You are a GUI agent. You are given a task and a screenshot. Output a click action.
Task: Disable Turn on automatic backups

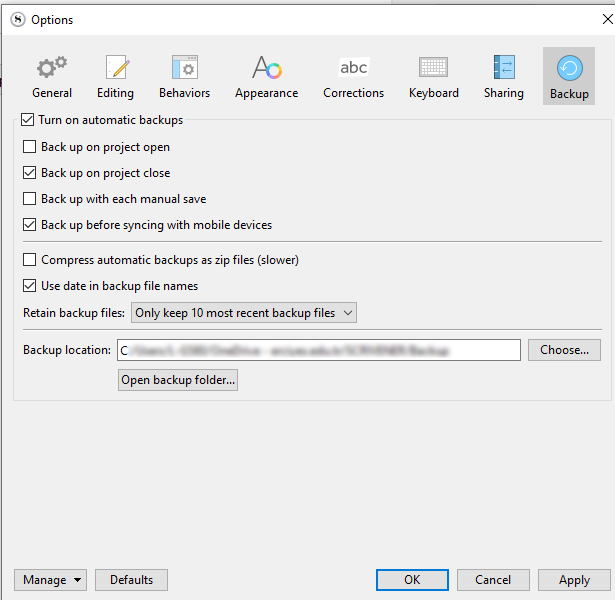pyautogui.click(x=27, y=120)
